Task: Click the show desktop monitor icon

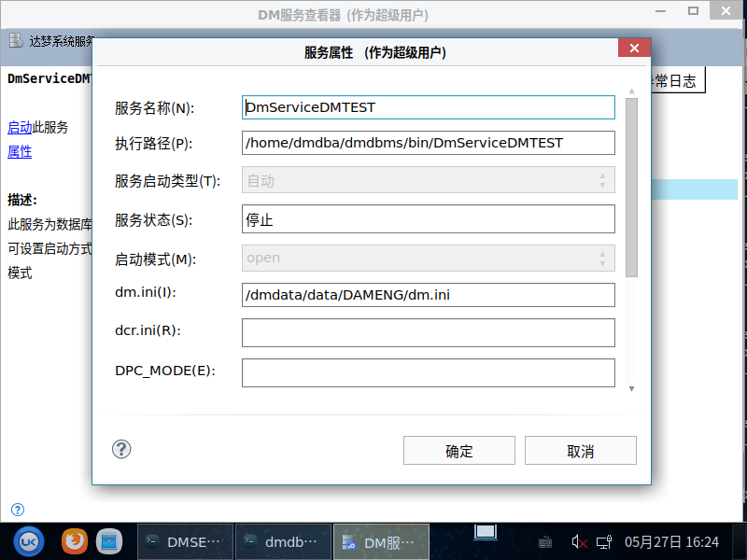Action: tap(486, 532)
